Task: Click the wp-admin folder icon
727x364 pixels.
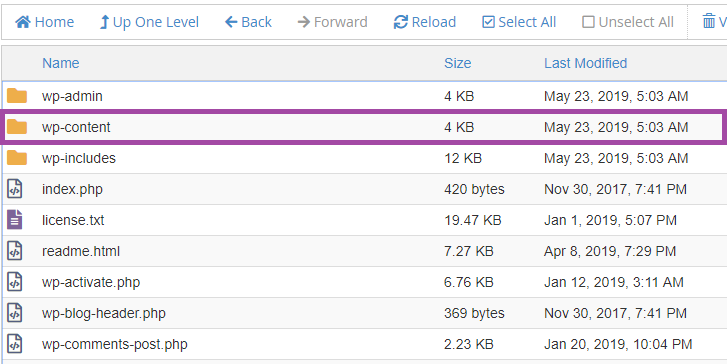Action: click(17, 96)
